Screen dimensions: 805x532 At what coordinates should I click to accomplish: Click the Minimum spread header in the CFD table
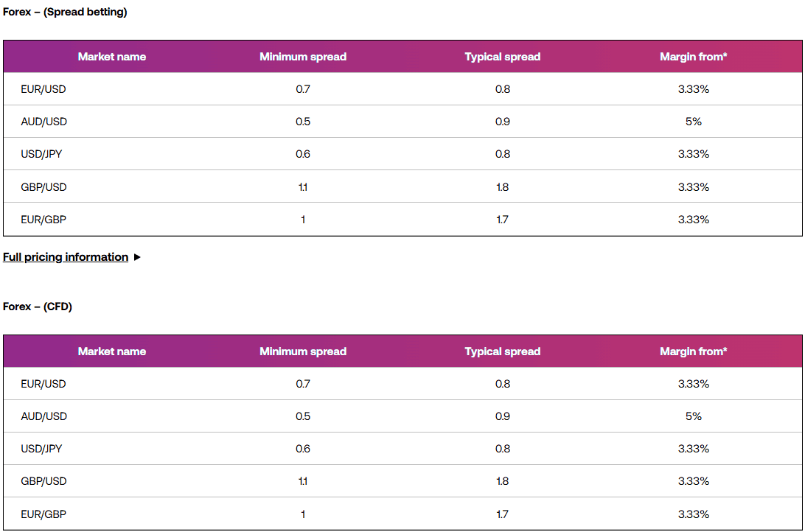[x=302, y=351]
